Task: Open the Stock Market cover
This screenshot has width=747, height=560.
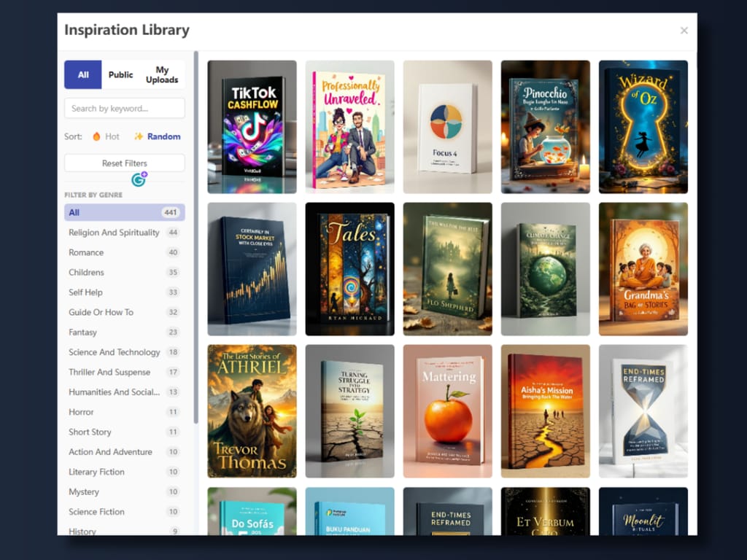Action: click(x=252, y=269)
